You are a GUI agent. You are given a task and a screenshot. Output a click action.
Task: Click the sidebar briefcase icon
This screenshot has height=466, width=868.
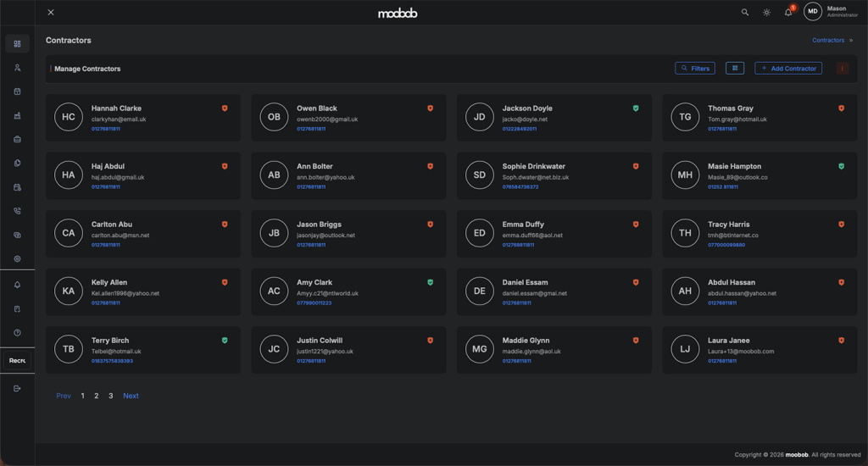point(17,140)
